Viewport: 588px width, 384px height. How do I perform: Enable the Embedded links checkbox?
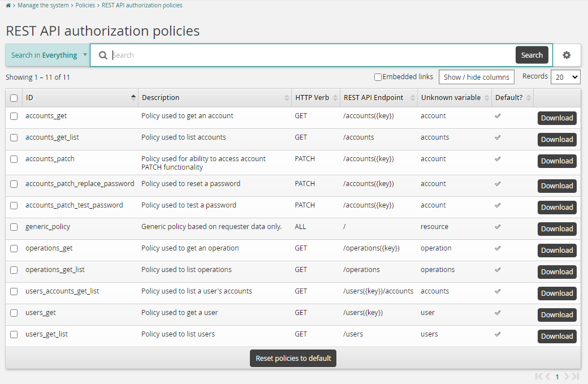(x=378, y=76)
